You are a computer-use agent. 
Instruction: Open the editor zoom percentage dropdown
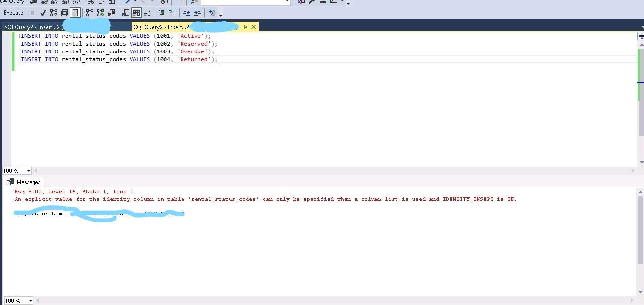pos(16,171)
